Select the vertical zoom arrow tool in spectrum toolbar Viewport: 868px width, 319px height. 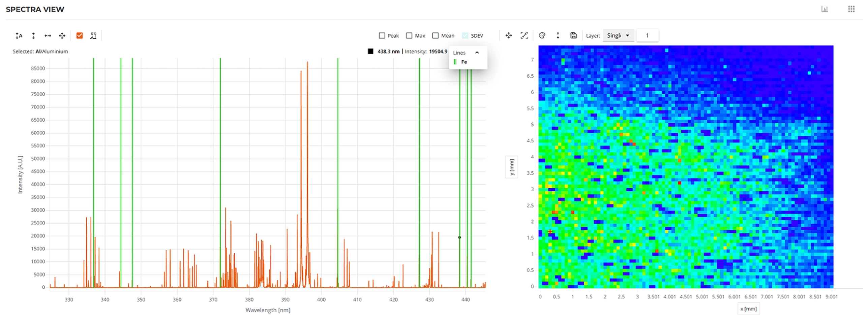(33, 36)
